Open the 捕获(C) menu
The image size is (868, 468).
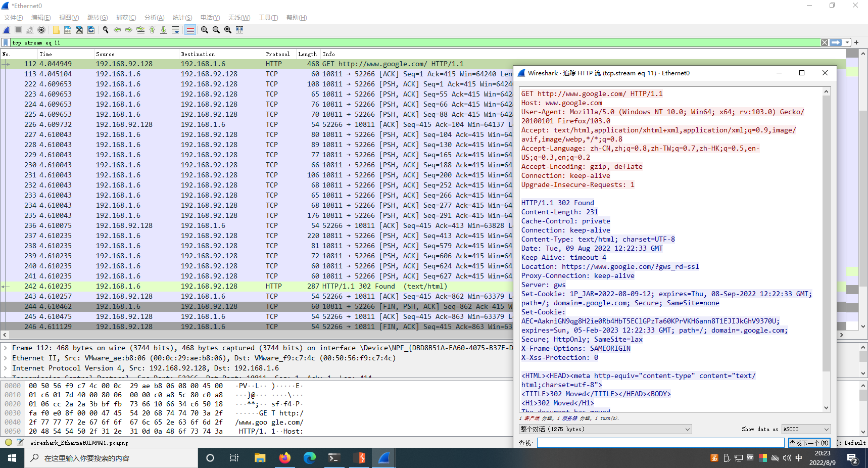coord(126,18)
